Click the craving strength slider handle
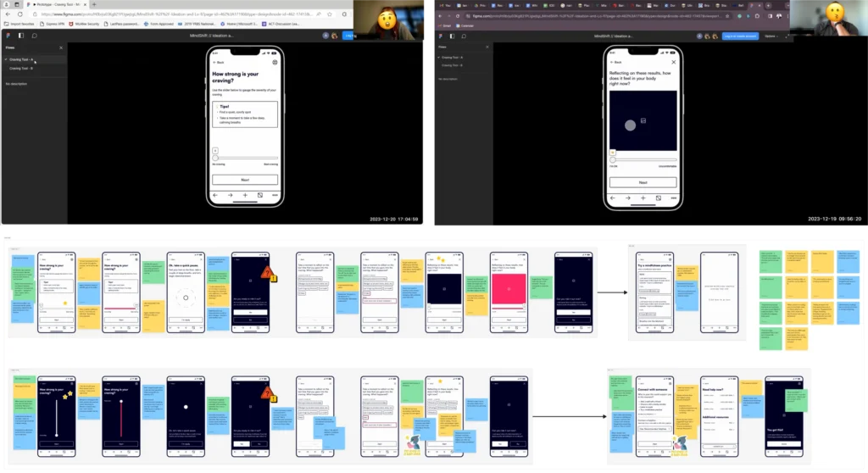Viewport: 868px width, 473px height. 215,158
